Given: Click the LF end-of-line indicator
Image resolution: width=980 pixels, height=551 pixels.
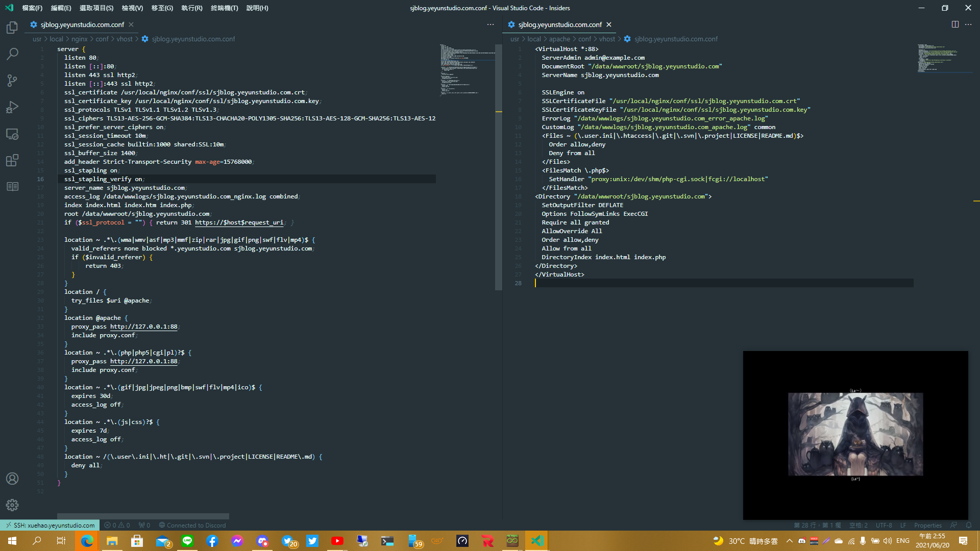Looking at the screenshot, I should tap(903, 525).
